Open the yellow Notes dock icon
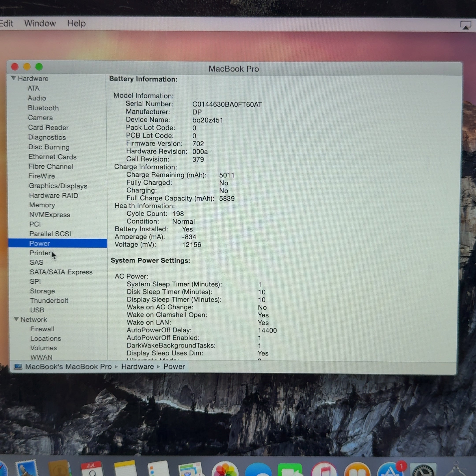The image size is (476, 476). pyautogui.click(x=125, y=468)
